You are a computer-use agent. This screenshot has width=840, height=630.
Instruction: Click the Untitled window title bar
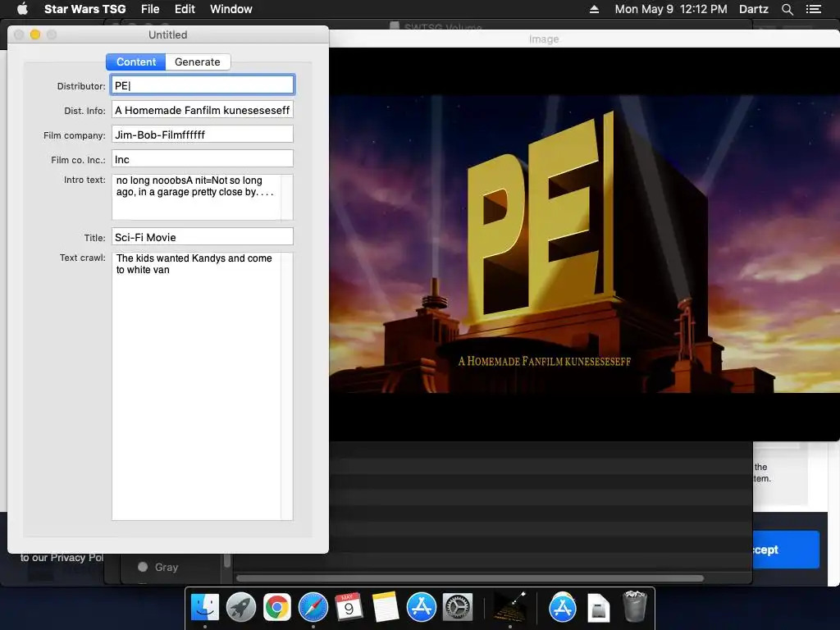tap(167, 34)
